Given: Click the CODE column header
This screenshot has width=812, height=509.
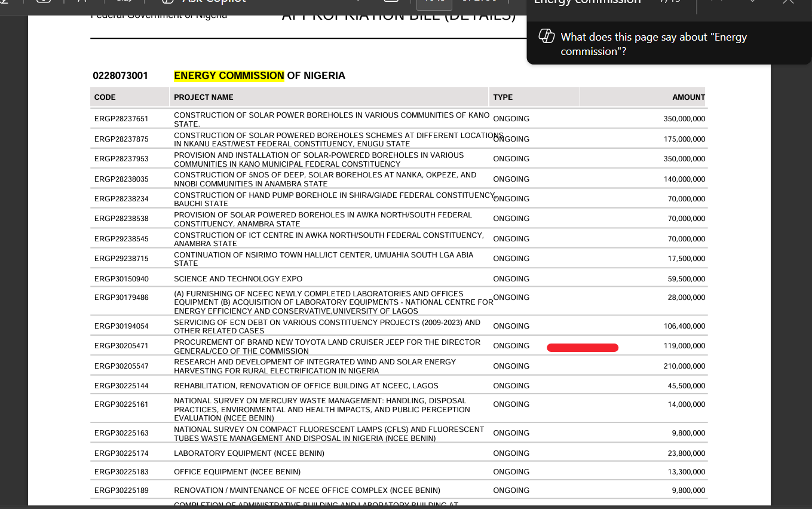Looking at the screenshot, I should point(105,97).
